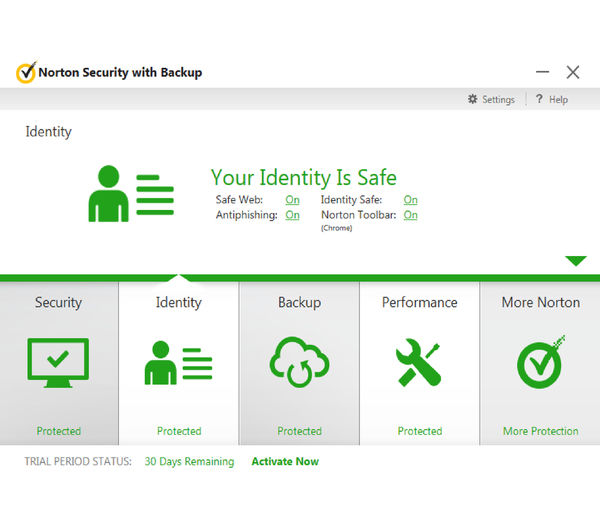Click the Help question mark icon

tap(539, 99)
